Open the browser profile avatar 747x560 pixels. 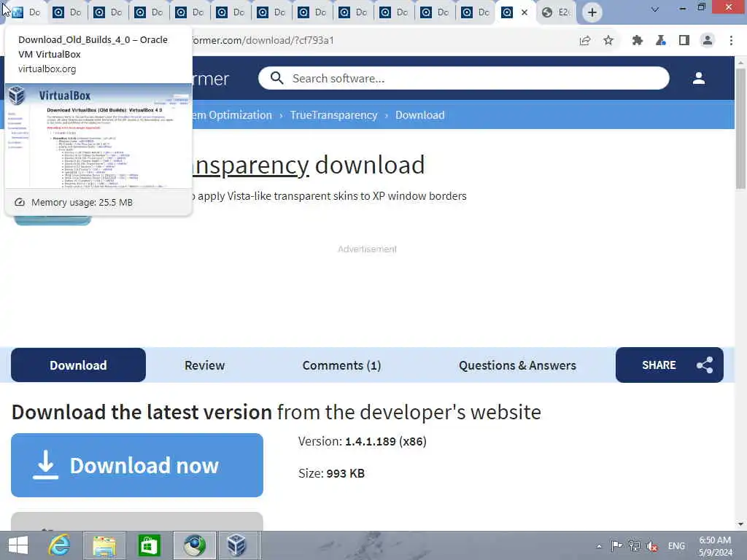[x=708, y=41]
